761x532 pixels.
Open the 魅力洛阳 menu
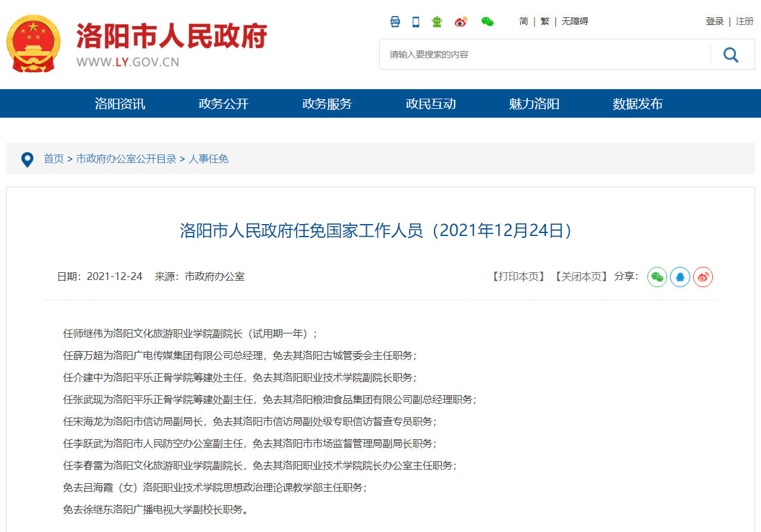pos(534,104)
